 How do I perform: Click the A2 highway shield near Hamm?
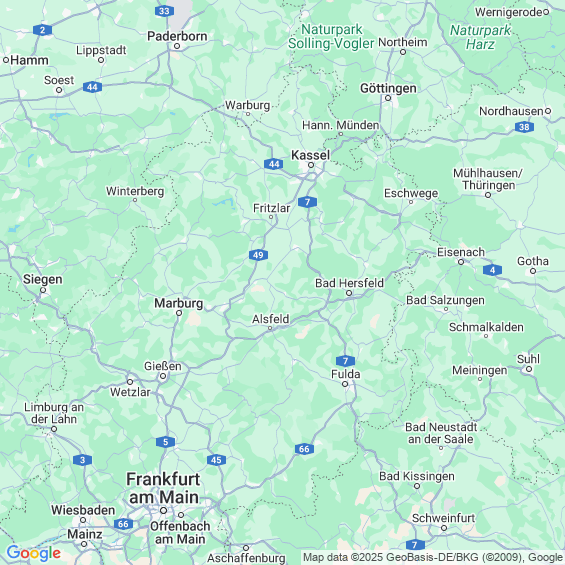[43, 30]
